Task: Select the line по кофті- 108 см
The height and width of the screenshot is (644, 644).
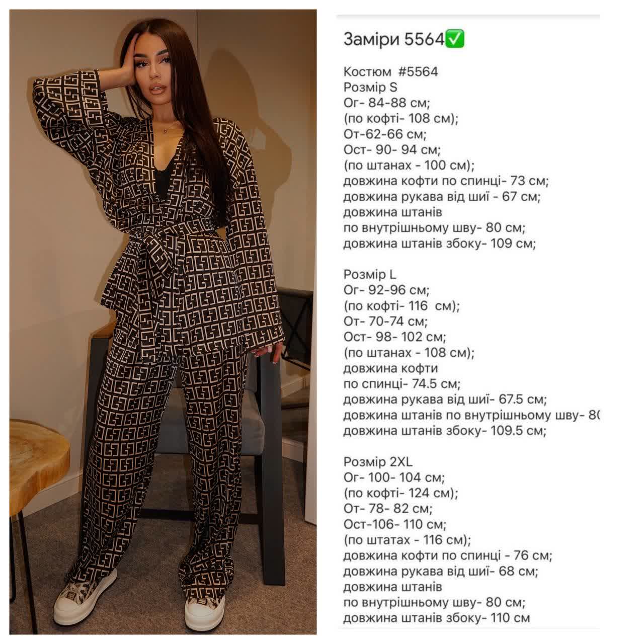Action: click(401, 118)
